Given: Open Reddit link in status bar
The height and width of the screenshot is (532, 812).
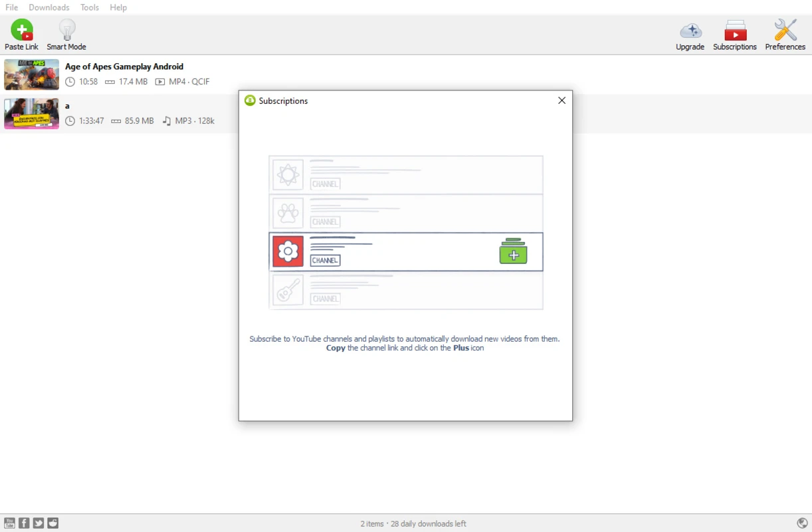Looking at the screenshot, I should tap(53, 523).
